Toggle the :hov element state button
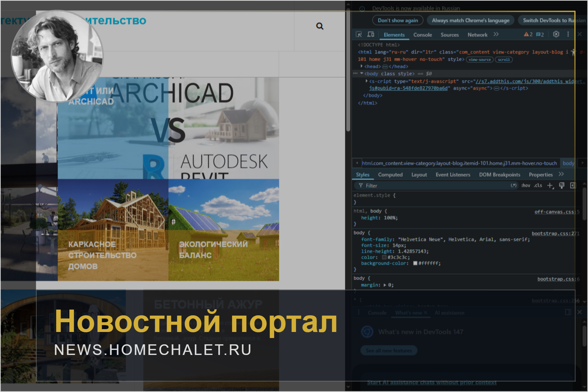588x392 pixels. tap(525, 186)
